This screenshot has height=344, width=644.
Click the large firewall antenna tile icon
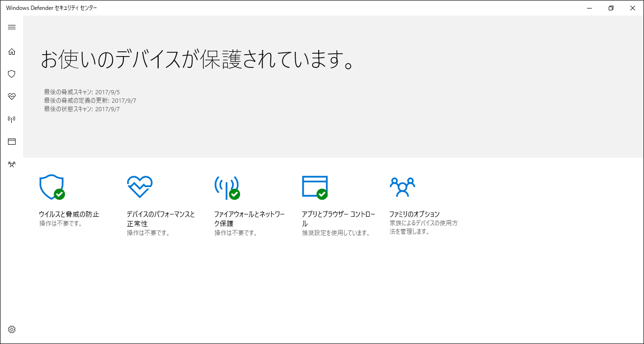pyautogui.click(x=226, y=187)
